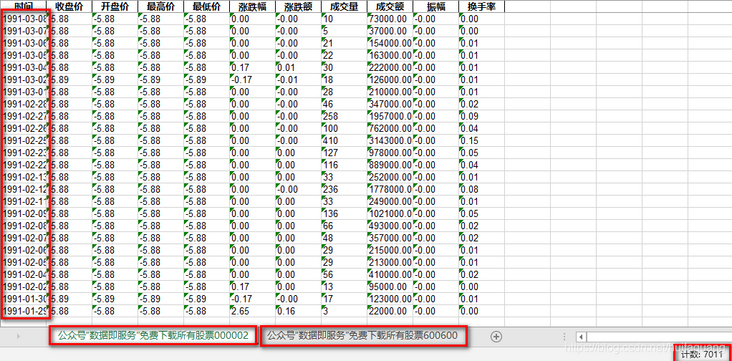The image size is (732, 361).
Task: Select the date cell 1991-02-28
Action: click(24, 104)
